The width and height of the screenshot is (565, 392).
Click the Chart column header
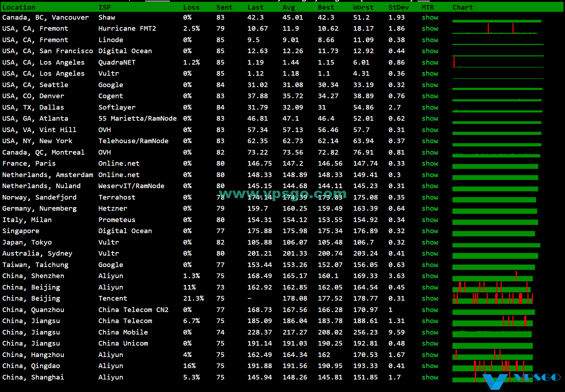pos(462,7)
